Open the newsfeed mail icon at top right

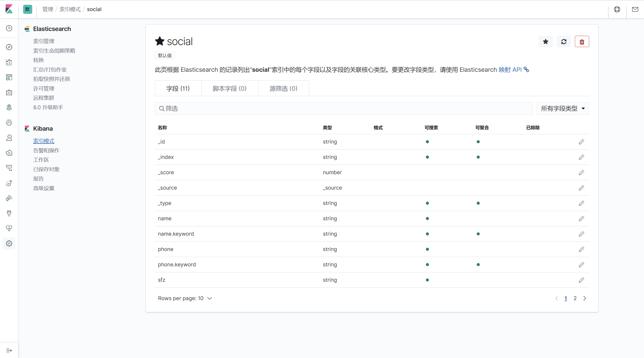tap(635, 9)
